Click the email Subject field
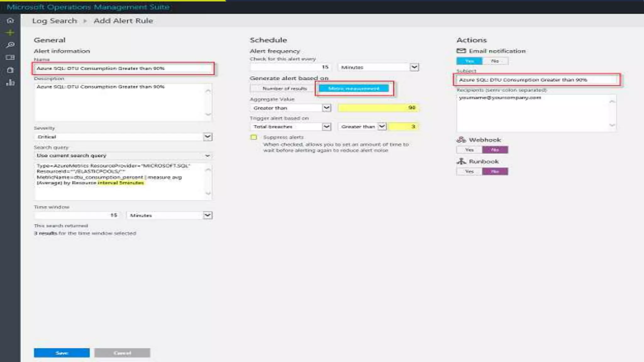The height and width of the screenshot is (362, 644). click(537, 80)
